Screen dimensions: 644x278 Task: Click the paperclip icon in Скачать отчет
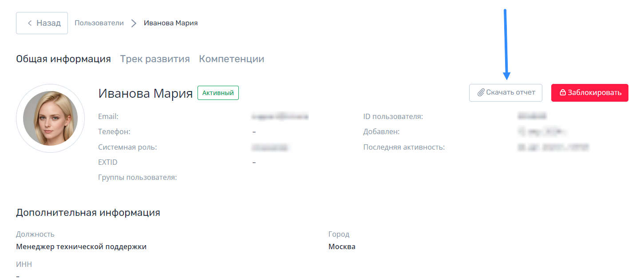[x=481, y=93]
